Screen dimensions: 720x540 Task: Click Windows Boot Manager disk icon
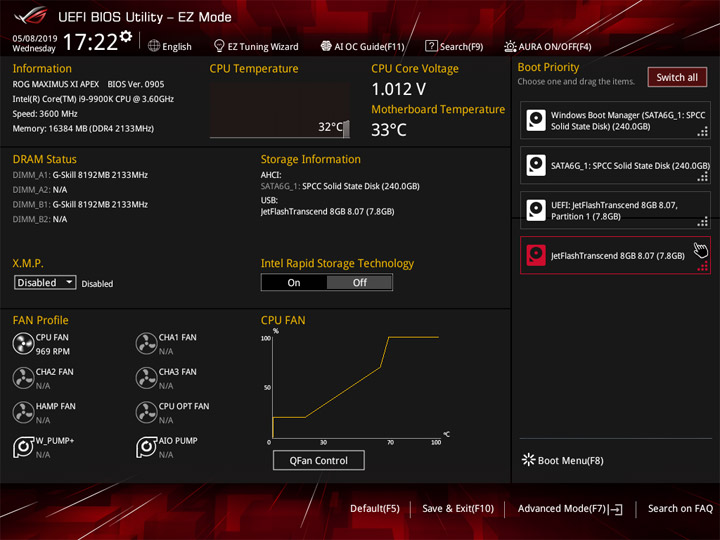(x=536, y=120)
